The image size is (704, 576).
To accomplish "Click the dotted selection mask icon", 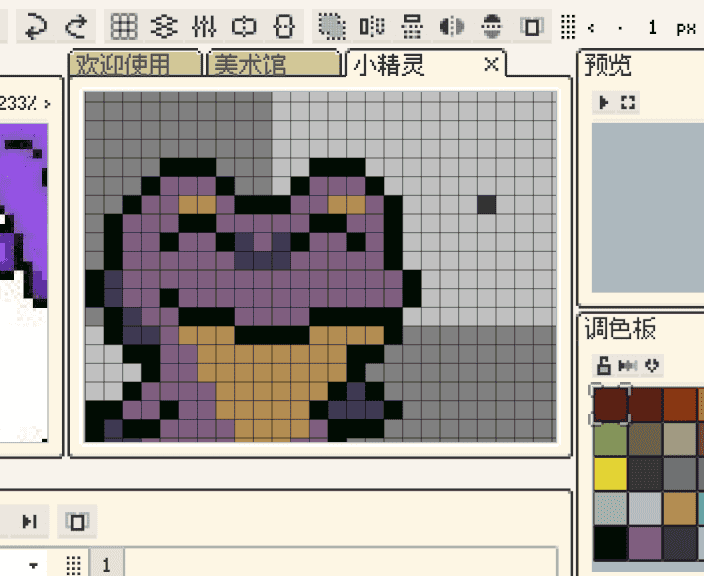I will tap(332, 26).
